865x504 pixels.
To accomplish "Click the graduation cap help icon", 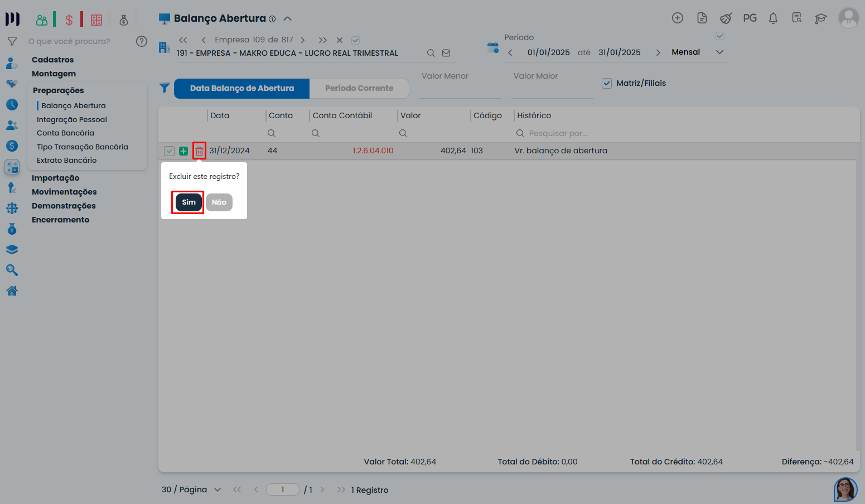I will pyautogui.click(x=820, y=18).
